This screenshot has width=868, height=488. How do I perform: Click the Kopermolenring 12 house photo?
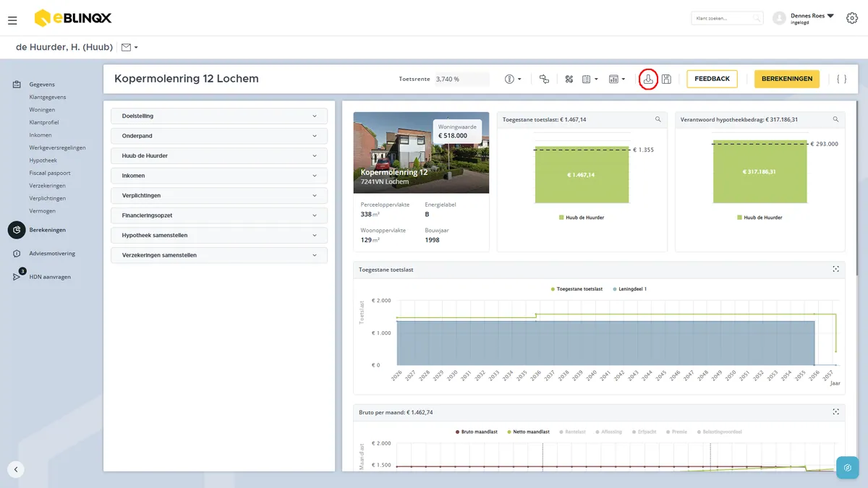[x=421, y=153]
